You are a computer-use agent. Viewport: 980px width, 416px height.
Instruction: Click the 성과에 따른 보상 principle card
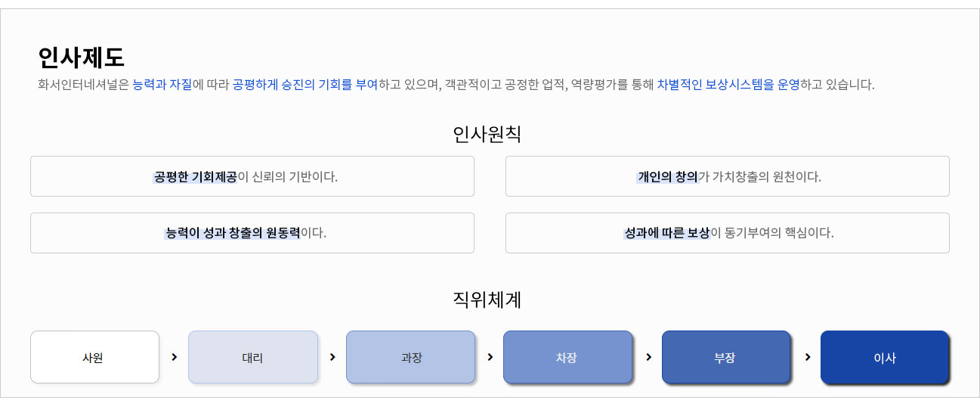click(x=728, y=233)
